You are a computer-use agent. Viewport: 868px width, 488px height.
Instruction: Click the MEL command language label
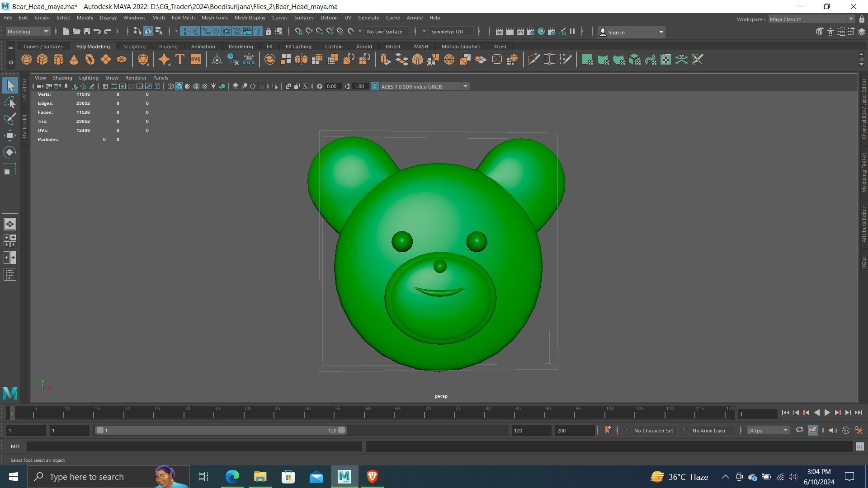pyautogui.click(x=16, y=446)
